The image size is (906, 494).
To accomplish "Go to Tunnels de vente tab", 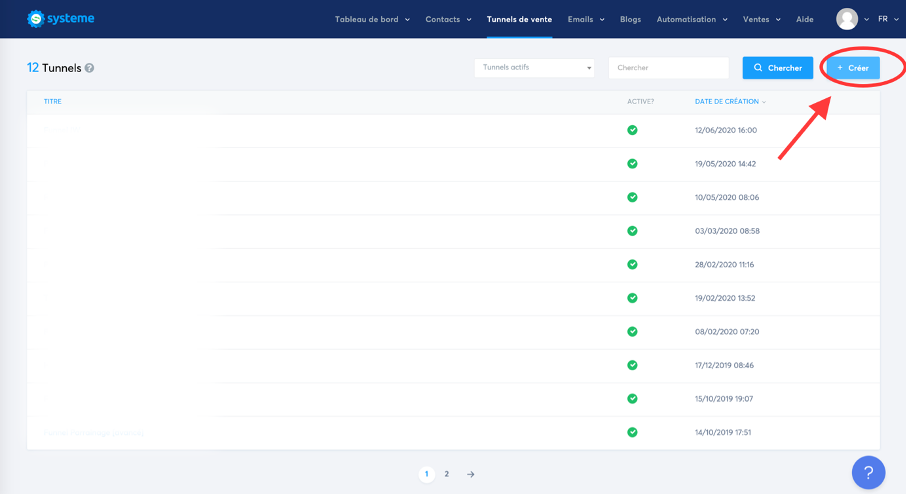I will tap(519, 19).
